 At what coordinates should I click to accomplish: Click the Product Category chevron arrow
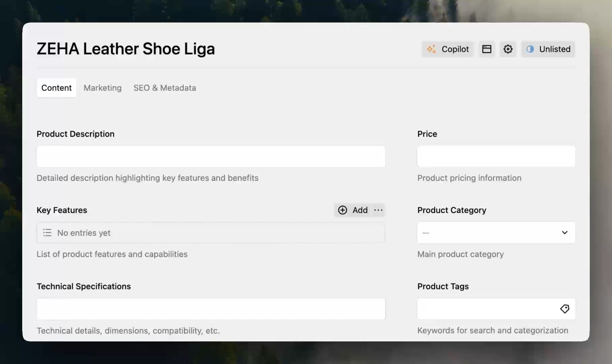(564, 233)
